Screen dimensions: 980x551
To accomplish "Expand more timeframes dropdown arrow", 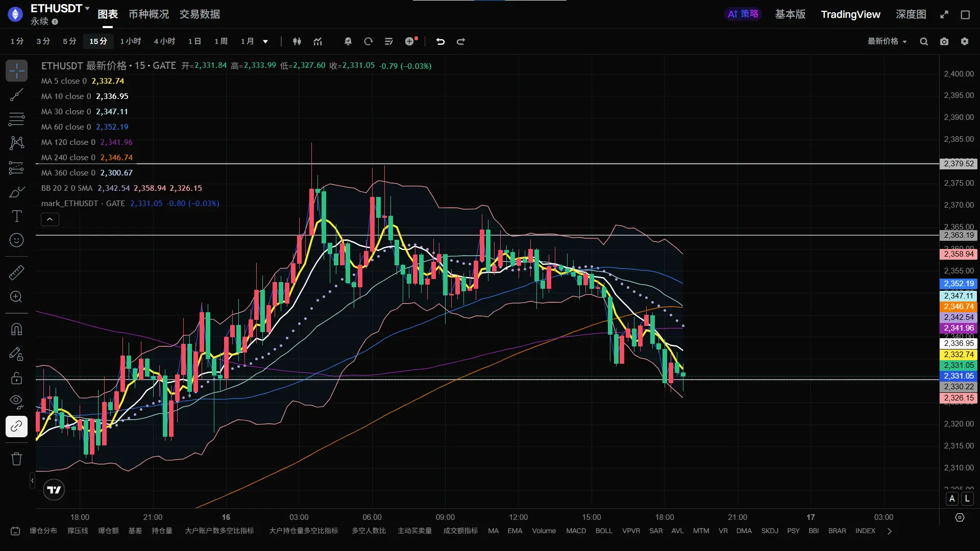I will coord(265,41).
